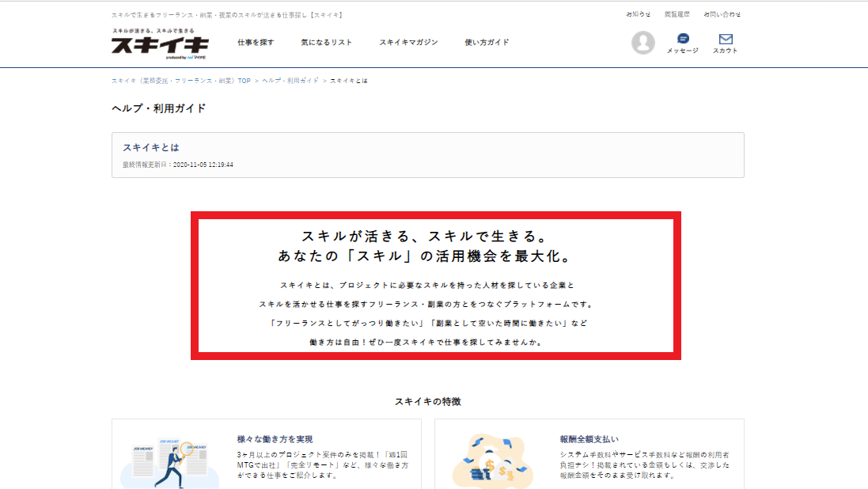Click the ヘルプ・利用ガイド page heading

pyautogui.click(x=159, y=108)
